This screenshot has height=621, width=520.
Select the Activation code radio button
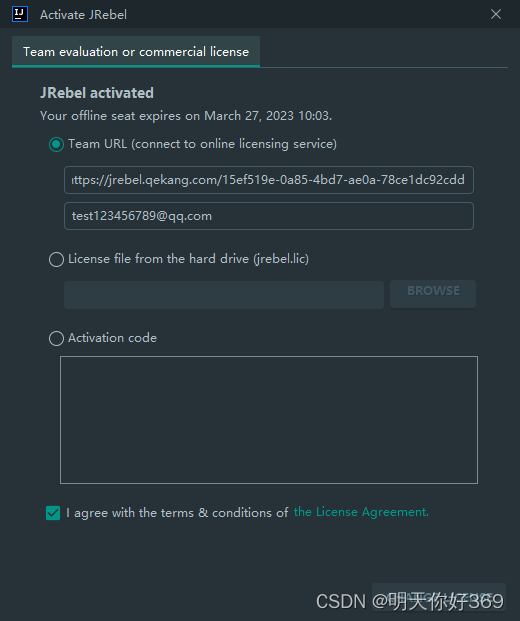pos(56,338)
